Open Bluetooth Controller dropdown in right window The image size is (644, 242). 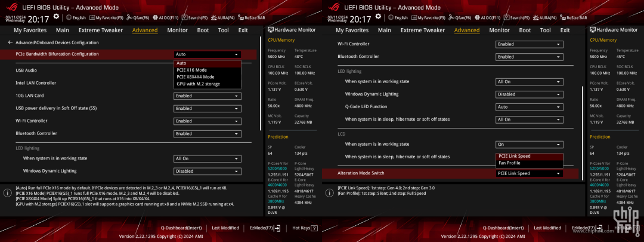(x=530, y=57)
